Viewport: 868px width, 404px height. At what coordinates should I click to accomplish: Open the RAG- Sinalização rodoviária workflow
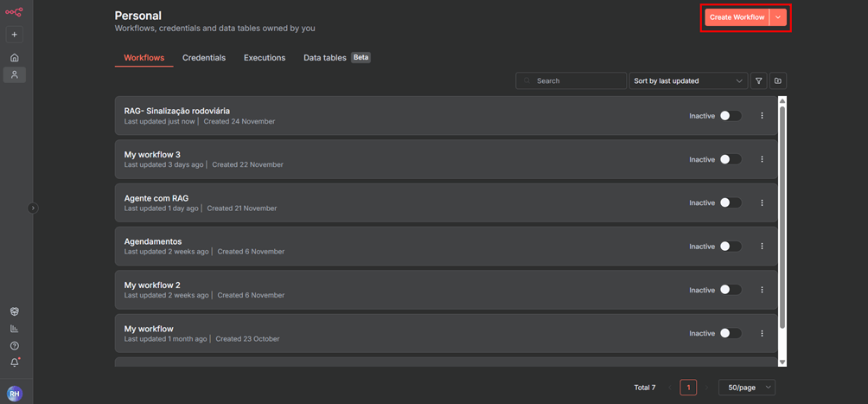click(445, 116)
